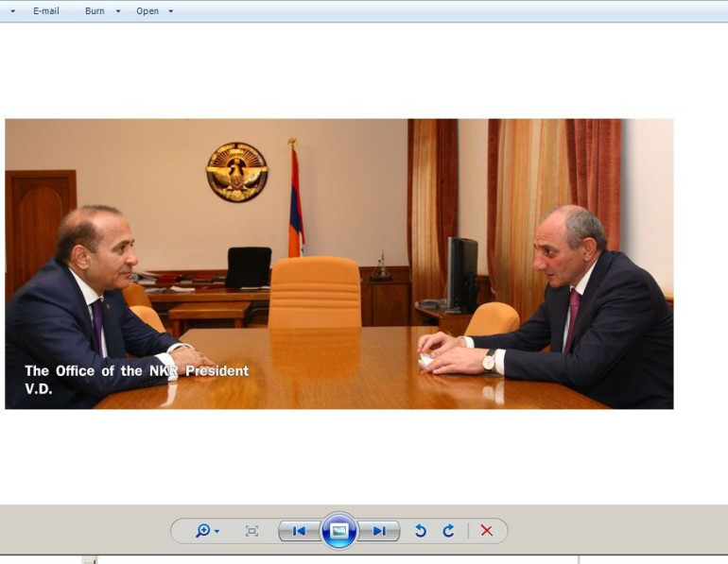This screenshot has width=728, height=564.
Task: Rotate the photo counterclockwise
Action: pos(421,531)
